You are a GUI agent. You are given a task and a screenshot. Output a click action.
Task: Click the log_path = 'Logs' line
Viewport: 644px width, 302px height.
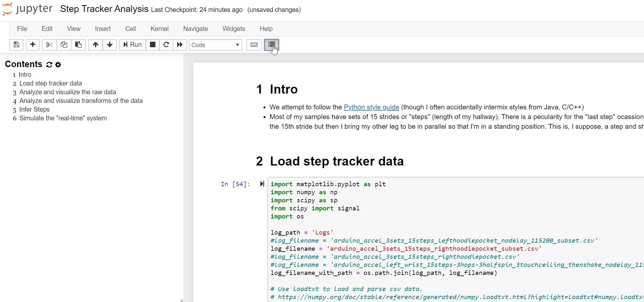[x=302, y=233]
